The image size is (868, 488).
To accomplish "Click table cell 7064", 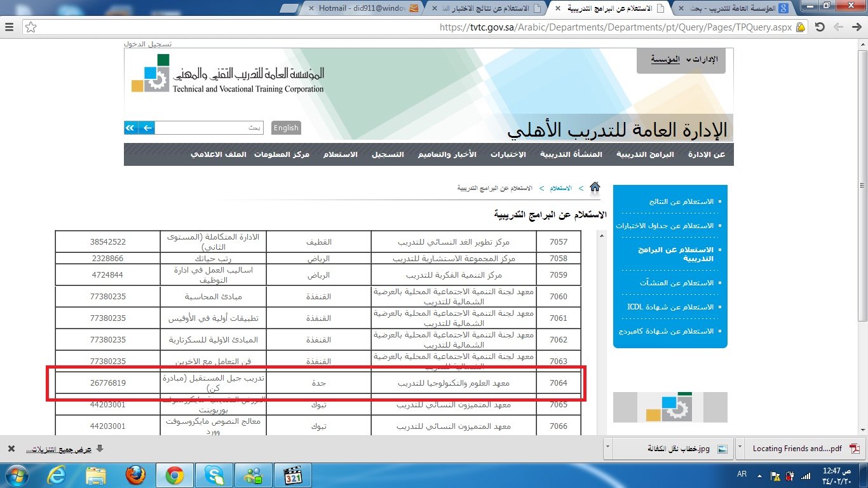I will 559,383.
